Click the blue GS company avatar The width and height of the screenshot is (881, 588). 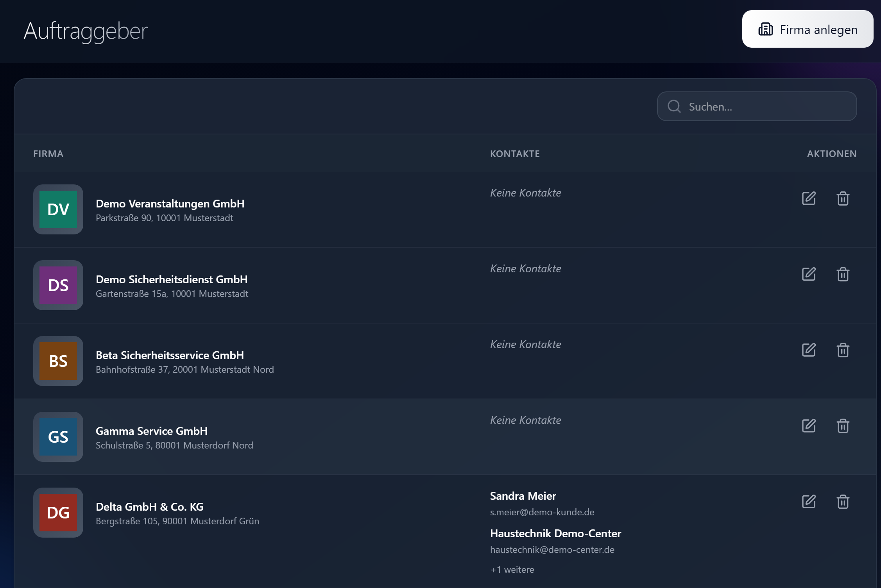58,437
